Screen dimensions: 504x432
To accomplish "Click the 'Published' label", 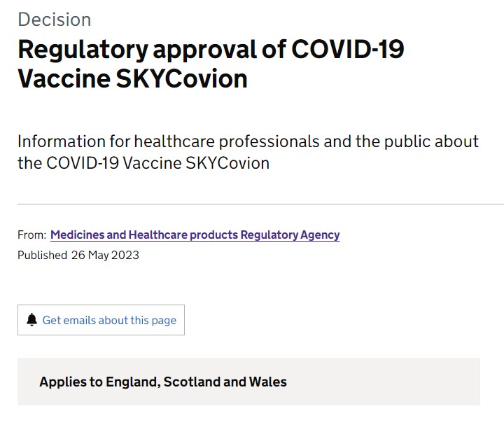I will point(42,255).
